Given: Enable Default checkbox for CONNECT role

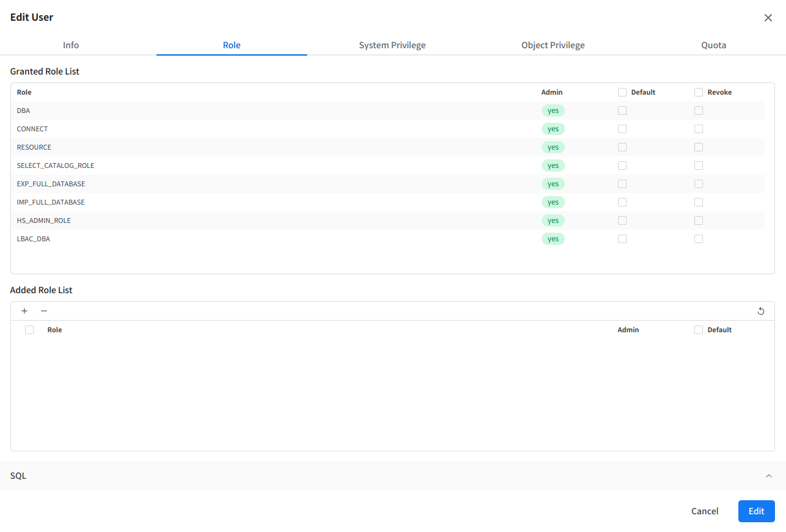Looking at the screenshot, I should (x=622, y=129).
